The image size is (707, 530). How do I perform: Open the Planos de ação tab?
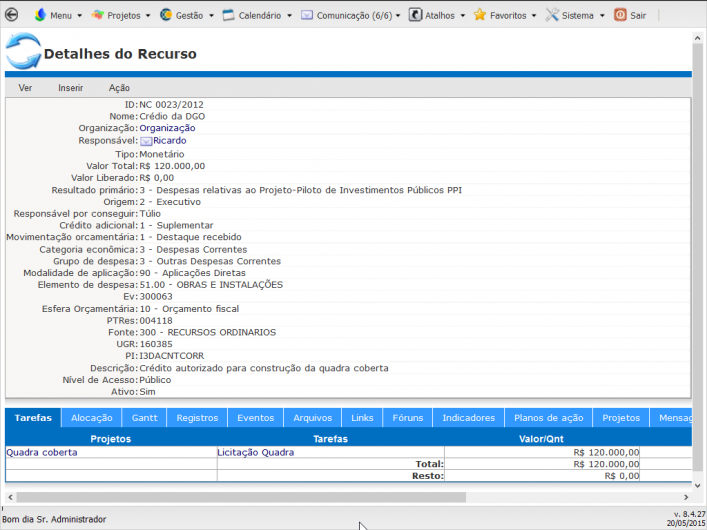coord(548,418)
